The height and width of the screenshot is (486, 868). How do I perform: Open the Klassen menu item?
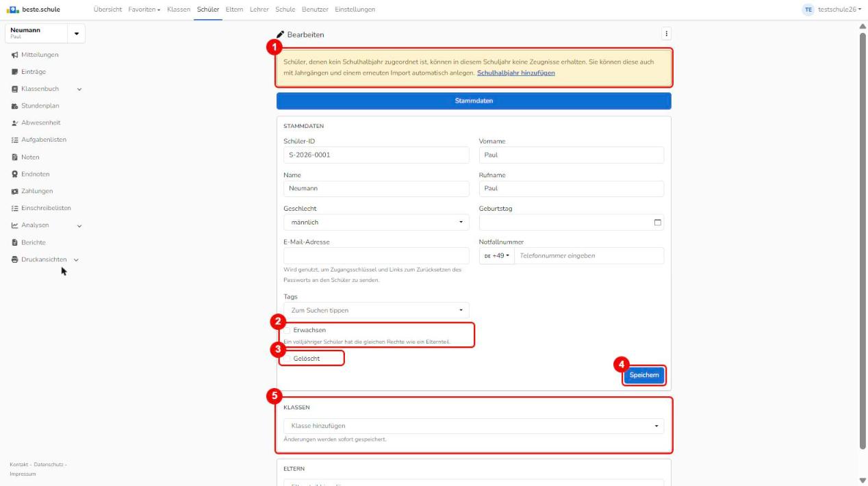(179, 9)
